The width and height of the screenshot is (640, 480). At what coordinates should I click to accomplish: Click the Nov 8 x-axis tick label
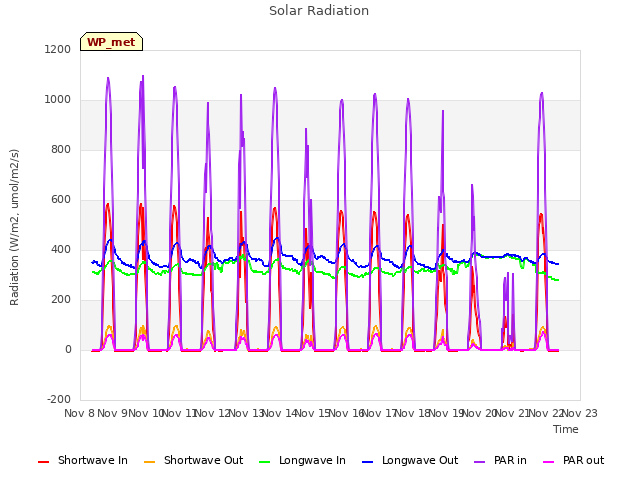79,413
